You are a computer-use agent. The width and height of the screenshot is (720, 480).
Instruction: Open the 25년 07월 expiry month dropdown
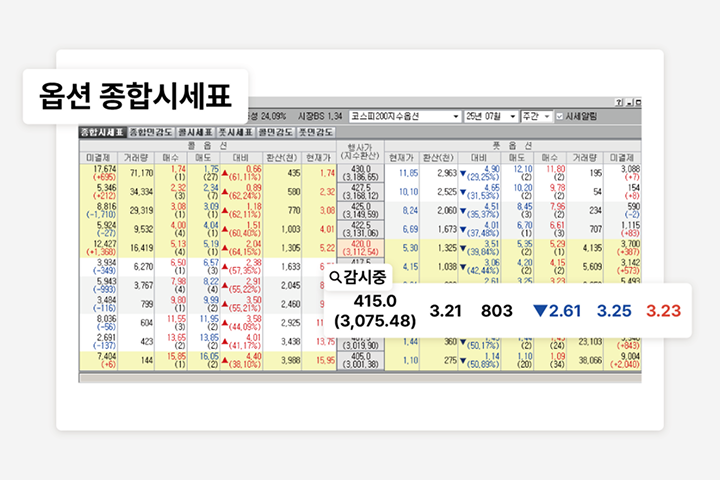click(511, 116)
